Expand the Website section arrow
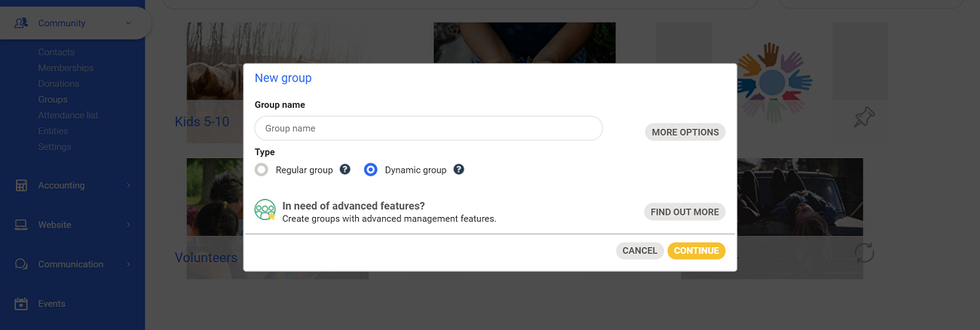Screen dimensions: 980x330 [x=128, y=225]
